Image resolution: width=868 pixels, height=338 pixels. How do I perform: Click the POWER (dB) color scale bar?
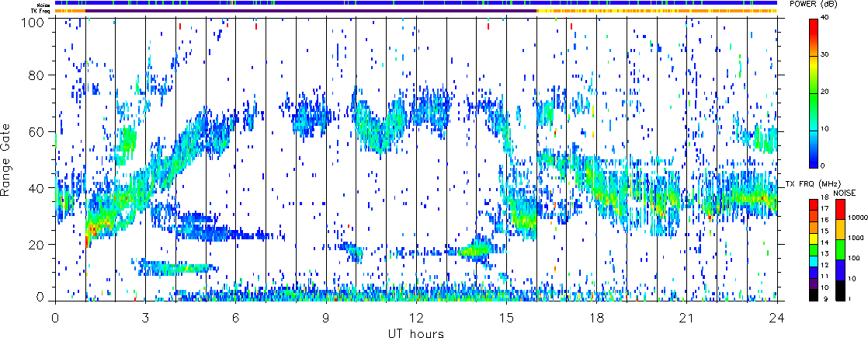[x=813, y=93]
